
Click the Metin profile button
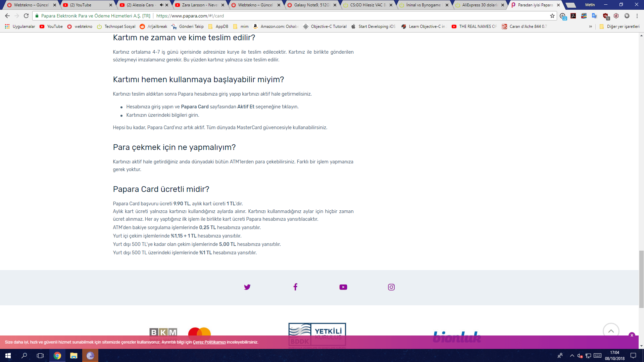click(x=590, y=5)
